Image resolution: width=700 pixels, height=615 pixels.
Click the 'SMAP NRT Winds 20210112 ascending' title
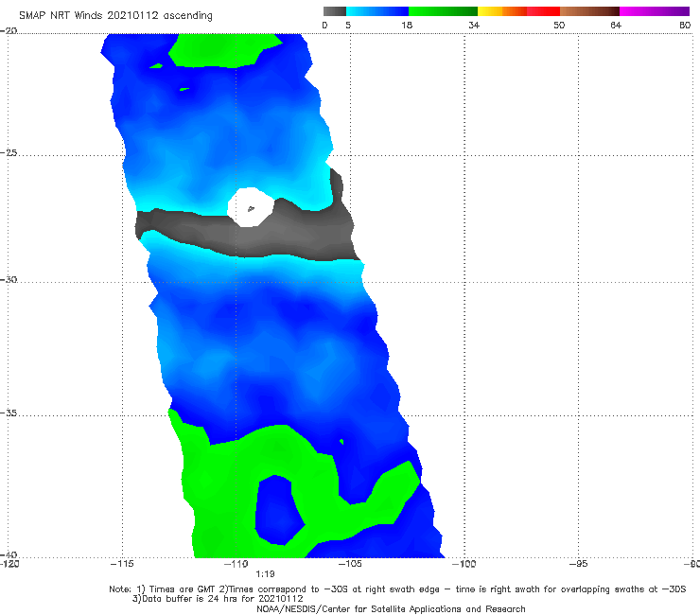pos(115,16)
